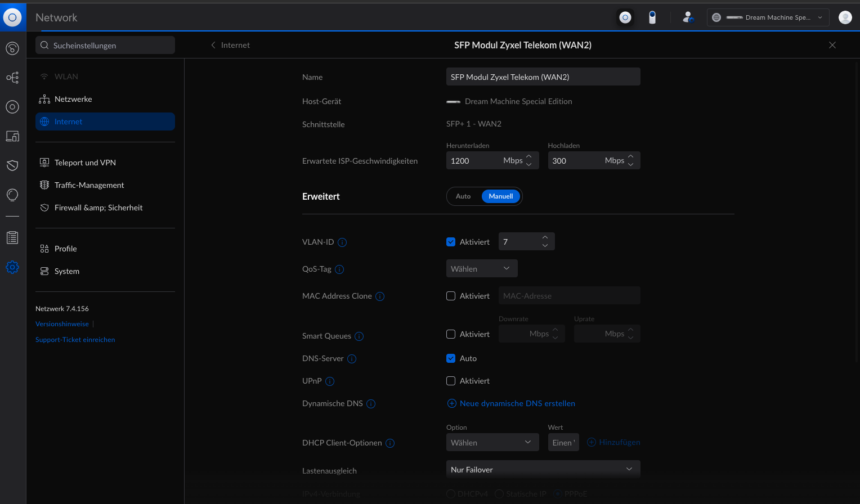Open the Insights lightbulb icon
Screen dimensions: 860x504
12,195
